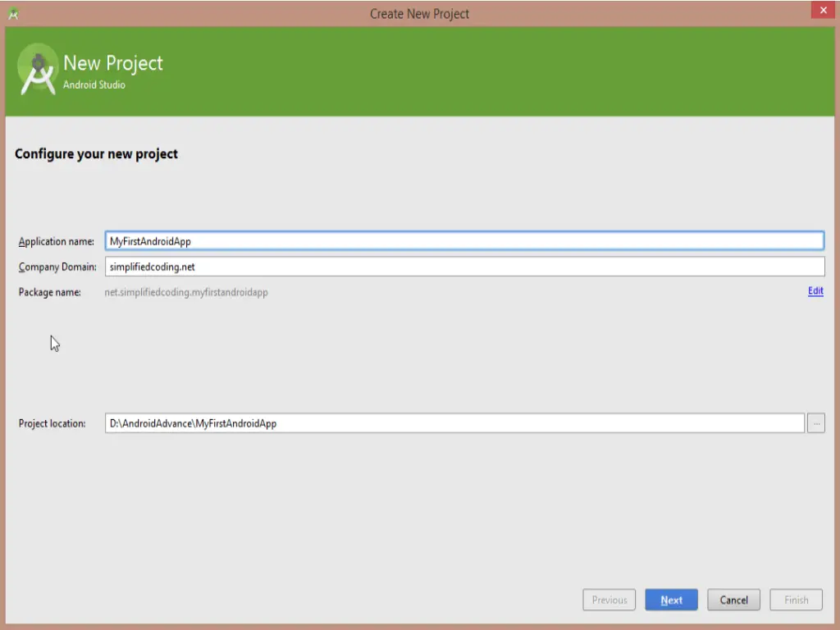Click the 'Project location:' label
840x630 pixels.
[x=52, y=424]
